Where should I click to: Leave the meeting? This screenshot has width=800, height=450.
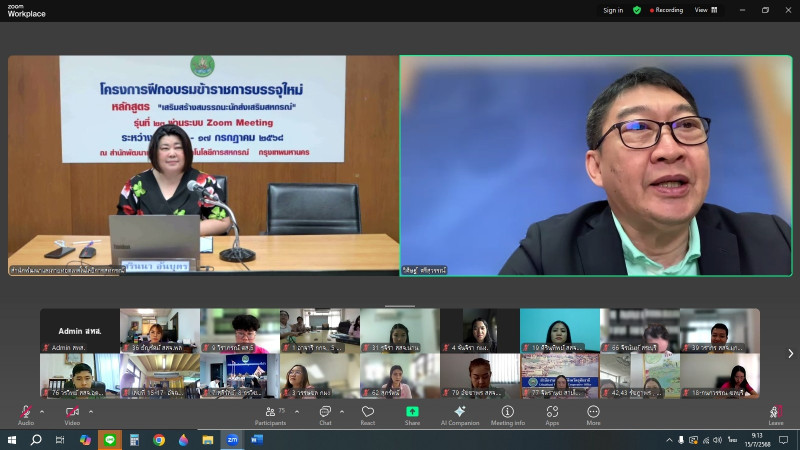click(x=776, y=415)
